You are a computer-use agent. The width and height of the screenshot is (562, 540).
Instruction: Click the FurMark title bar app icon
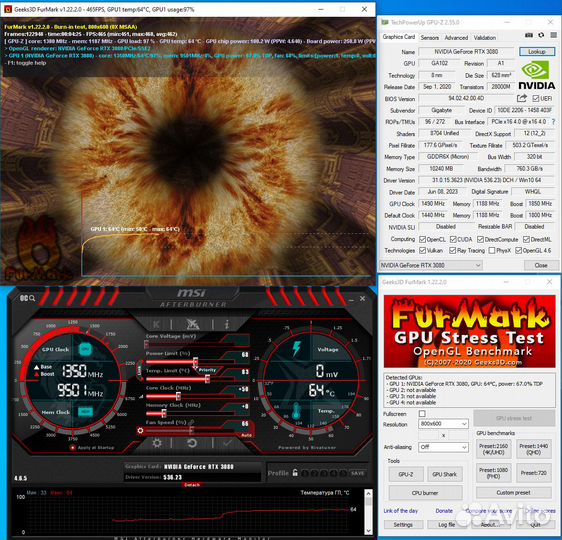pyautogui.click(x=8, y=9)
